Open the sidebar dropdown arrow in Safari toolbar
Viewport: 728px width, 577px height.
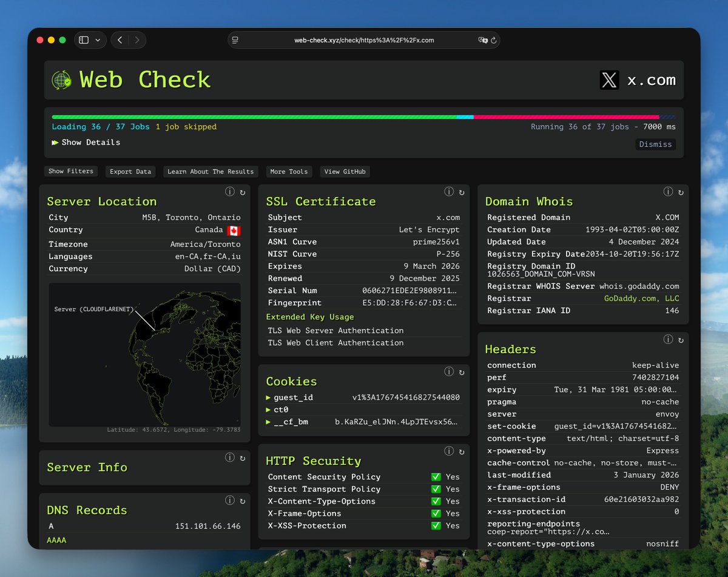tap(97, 40)
